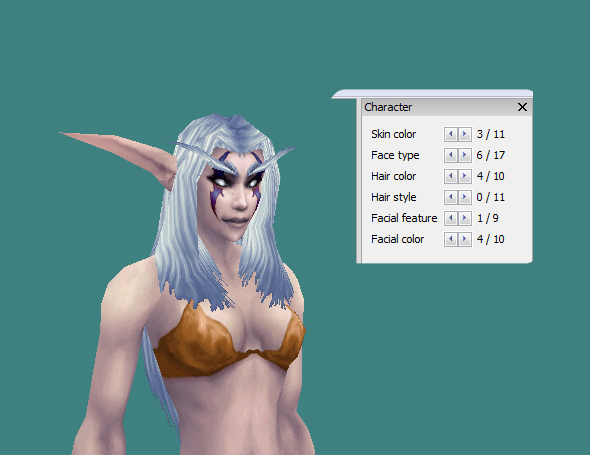Click previous arrow for Face type
The width and height of the screenshot is (590, 455).
451,155
